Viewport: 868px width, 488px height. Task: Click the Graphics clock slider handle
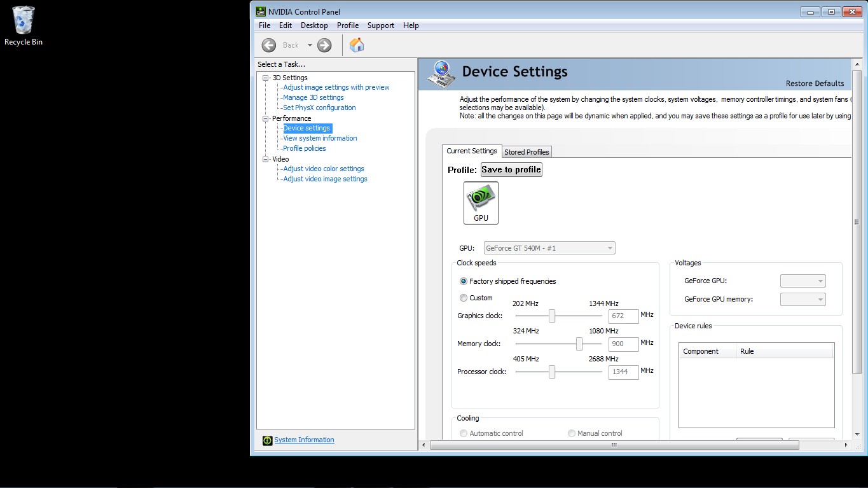click(552, 316)
